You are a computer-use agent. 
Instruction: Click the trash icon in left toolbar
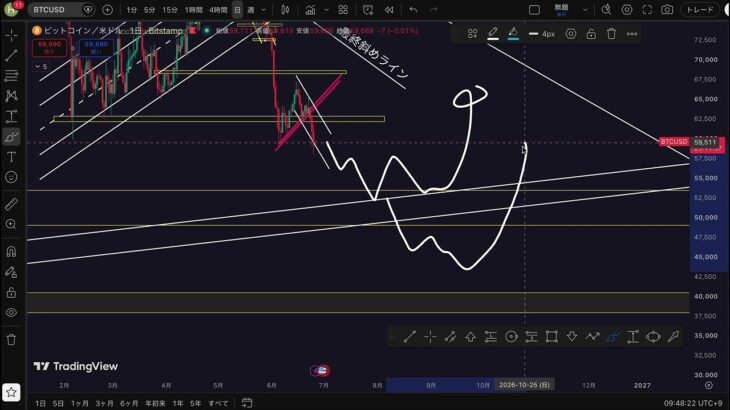(11, 340)
